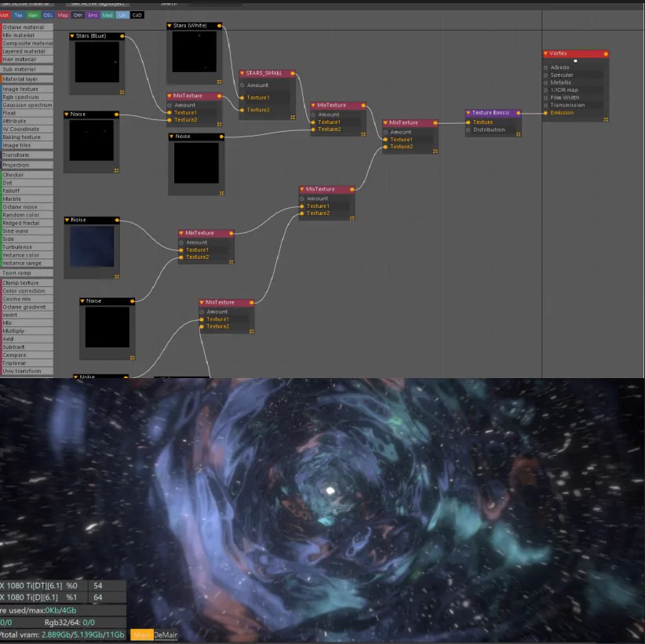Click the Albedo input port on Vortex node
This screenshot has height=644, width=645.
545,67
